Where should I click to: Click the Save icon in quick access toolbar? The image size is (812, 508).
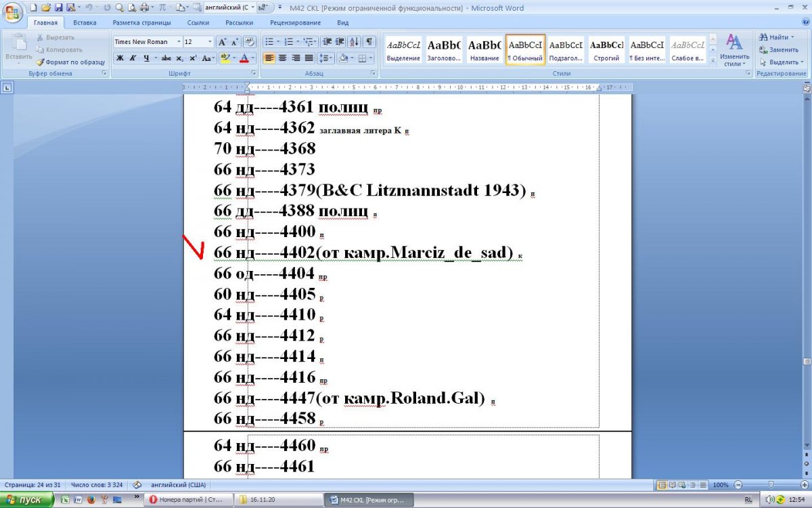[58, 7]
